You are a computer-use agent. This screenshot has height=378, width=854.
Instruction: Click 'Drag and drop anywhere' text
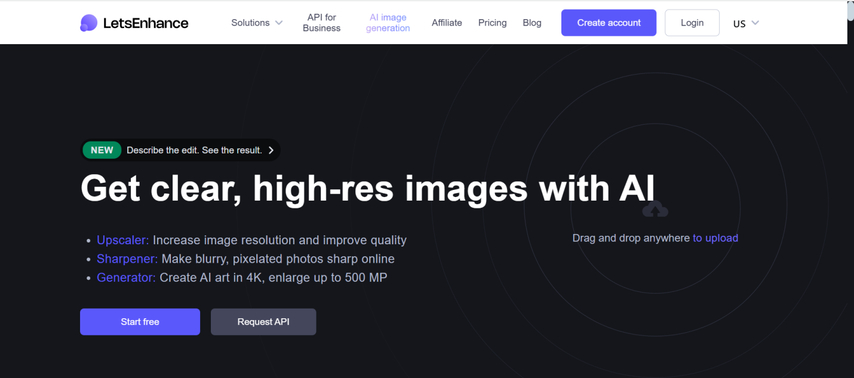click(x=631, y=238)
